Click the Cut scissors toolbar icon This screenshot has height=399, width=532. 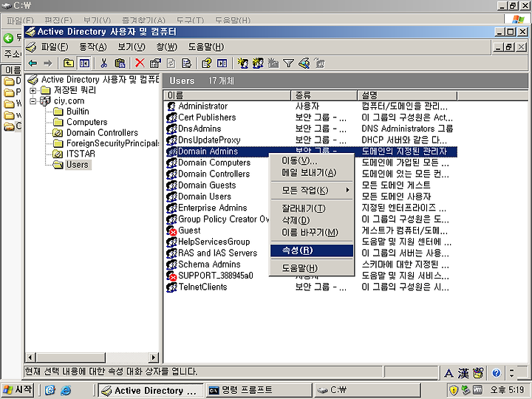104,63
